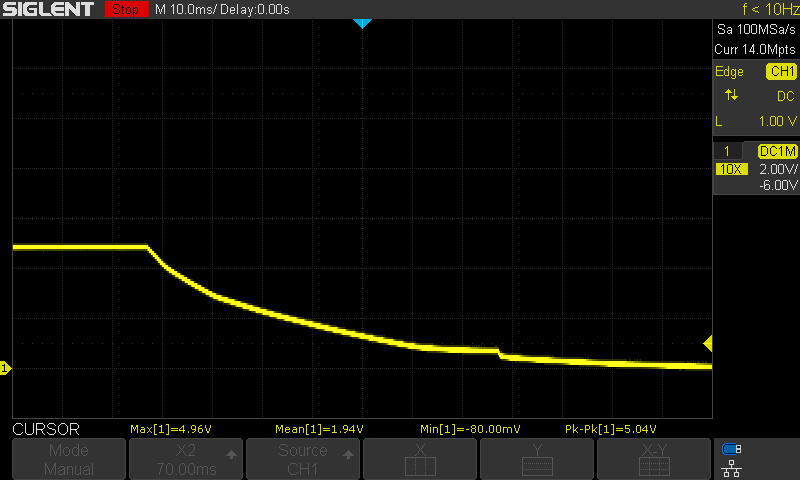This screenshot has height=480, width=800.
Task: Open the Mode Manual softkey
Action: [x=69, y=459]
